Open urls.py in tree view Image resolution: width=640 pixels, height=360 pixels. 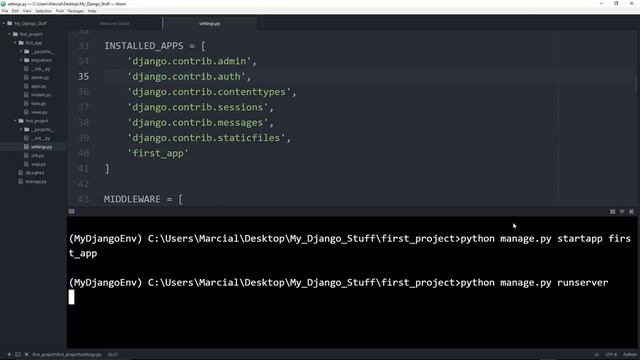click(34, 156)
